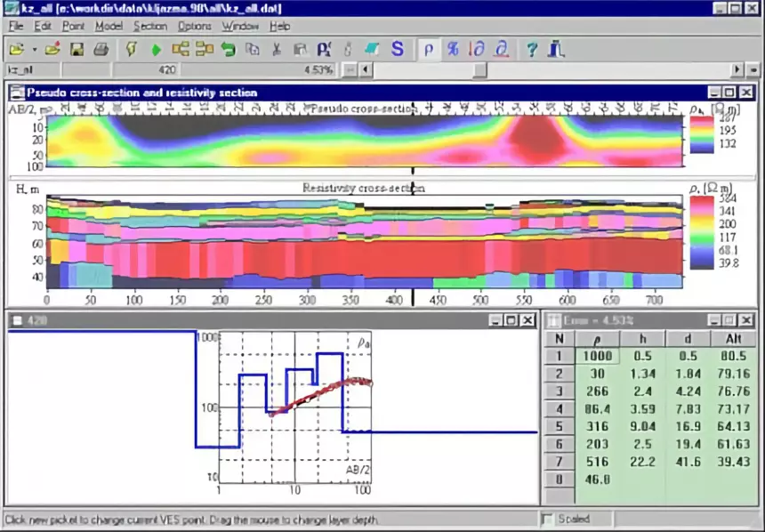
Task: Open the dropdown arrow beside Open icon
Action: pos(35,49)
